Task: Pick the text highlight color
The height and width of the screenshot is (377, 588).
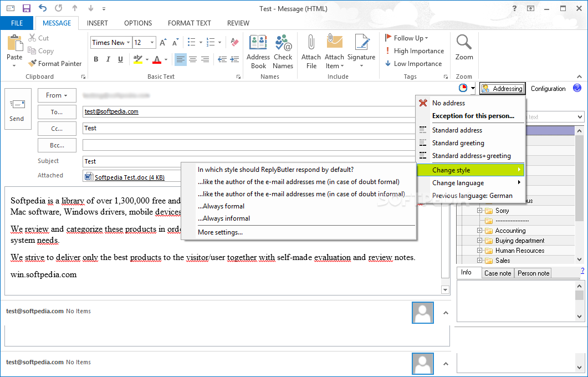Action: pos(137,59)
